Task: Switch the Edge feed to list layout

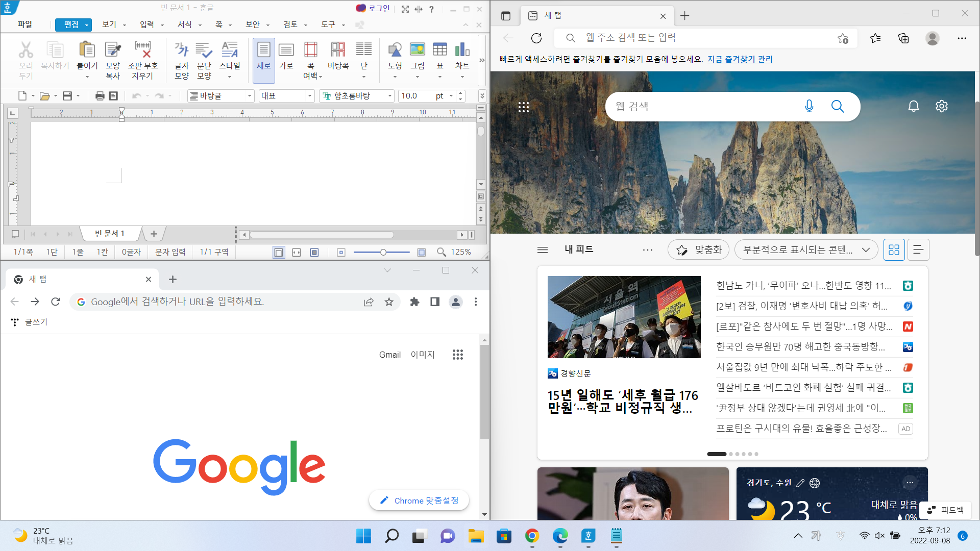Action: 918,249
